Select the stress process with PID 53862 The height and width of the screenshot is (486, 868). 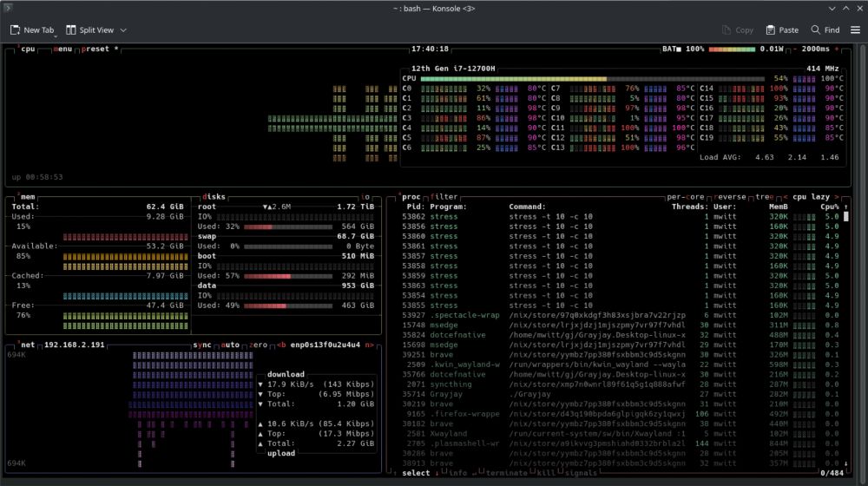(x=621, y=216)
